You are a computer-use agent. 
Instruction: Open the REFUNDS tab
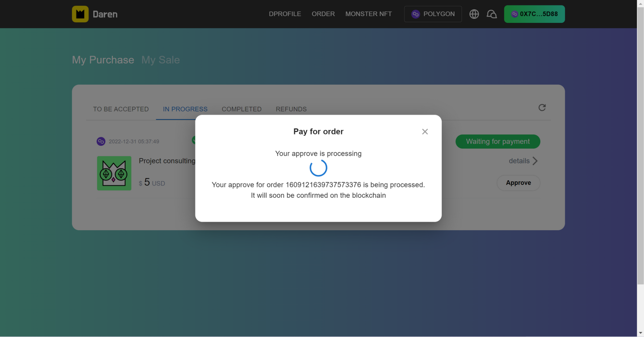pyautogui.click(x=291, y=109)
